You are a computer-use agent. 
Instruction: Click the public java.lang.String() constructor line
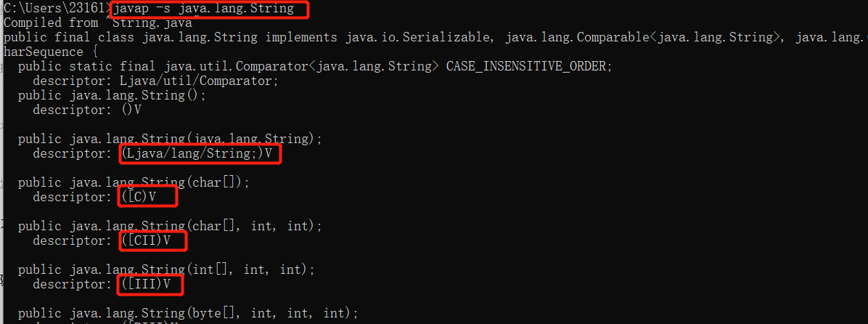point(112,95)
